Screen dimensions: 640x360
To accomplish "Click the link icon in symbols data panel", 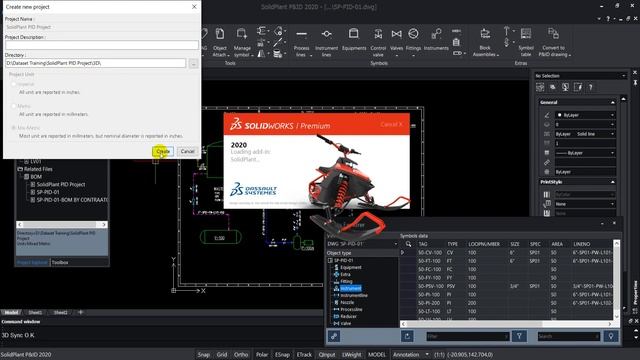I will 334,336.
